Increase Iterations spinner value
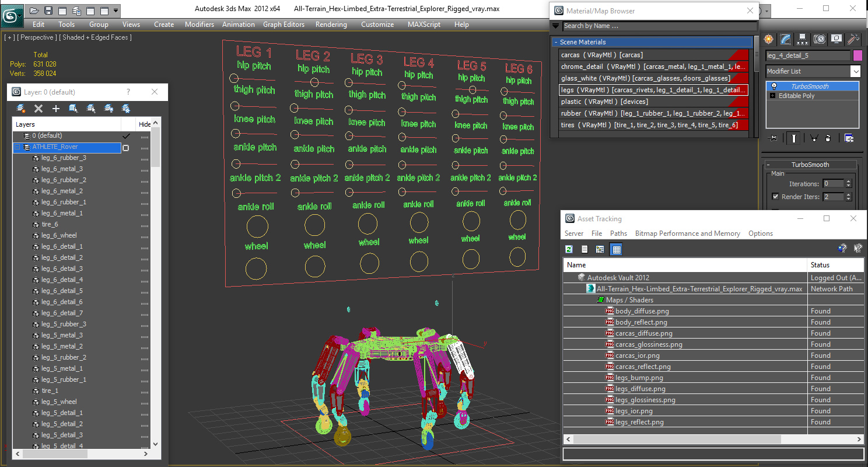Image resolution: width=868 pixels, height=467 pixels. coord(848,182)
